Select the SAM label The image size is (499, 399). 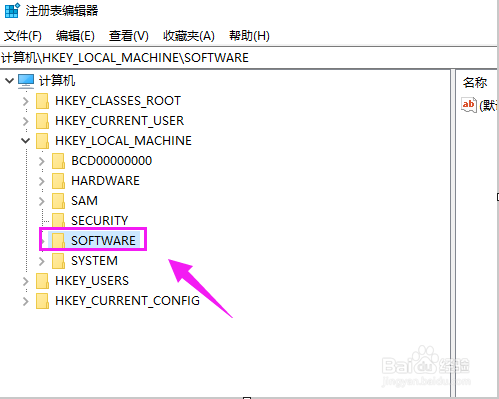[84, 201]
